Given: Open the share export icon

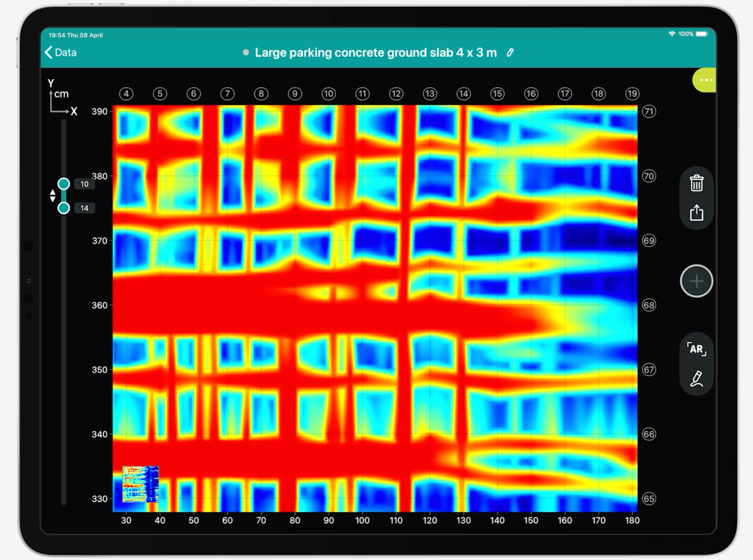Looking at the screenshot, I should tap(696, 213).
